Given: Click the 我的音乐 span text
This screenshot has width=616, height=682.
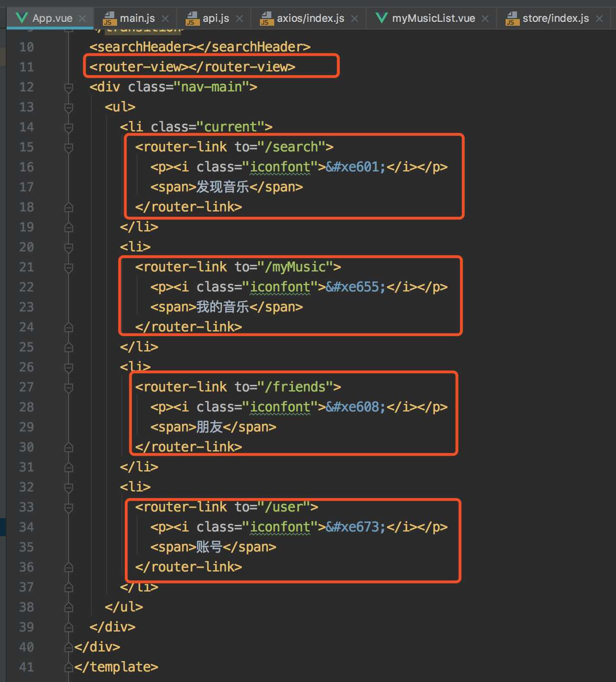Looking at the screenshot, I should [223, 307].
